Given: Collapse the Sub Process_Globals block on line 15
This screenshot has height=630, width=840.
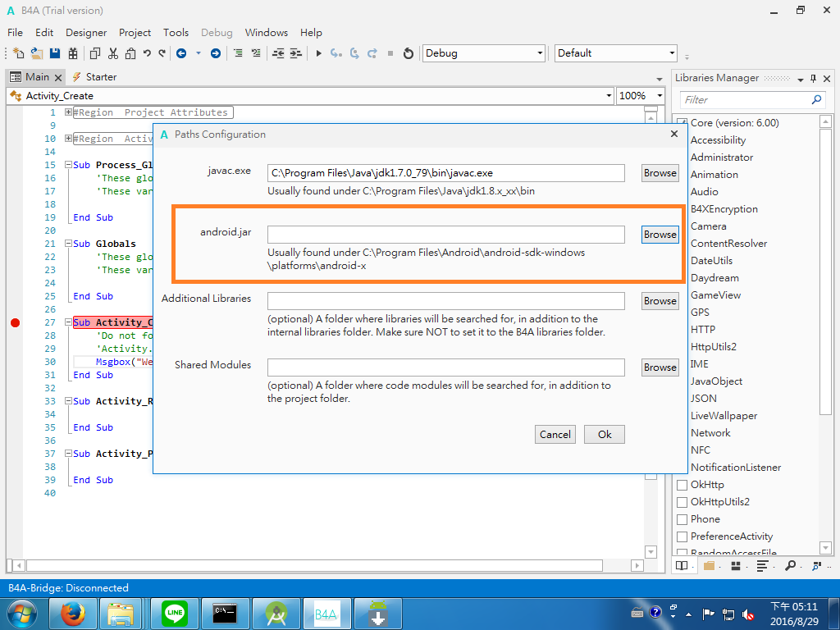Looking at the screenshot, I should click(68, 165).
